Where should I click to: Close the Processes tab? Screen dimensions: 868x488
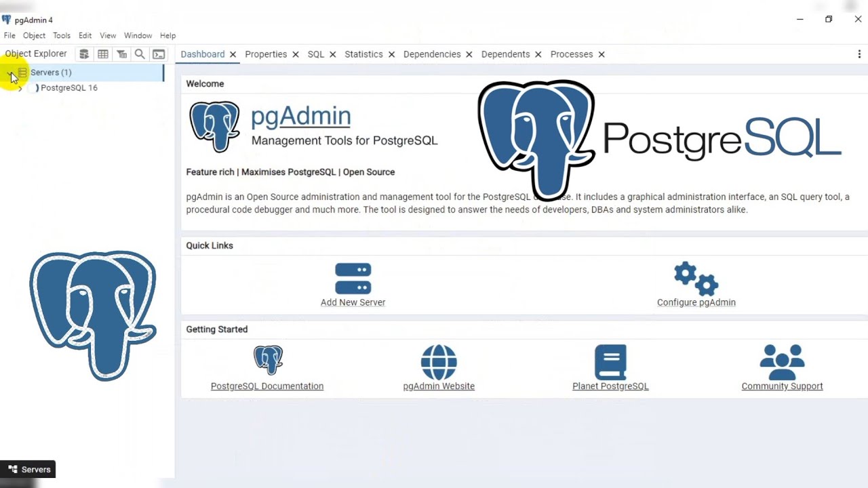(601, 54)
